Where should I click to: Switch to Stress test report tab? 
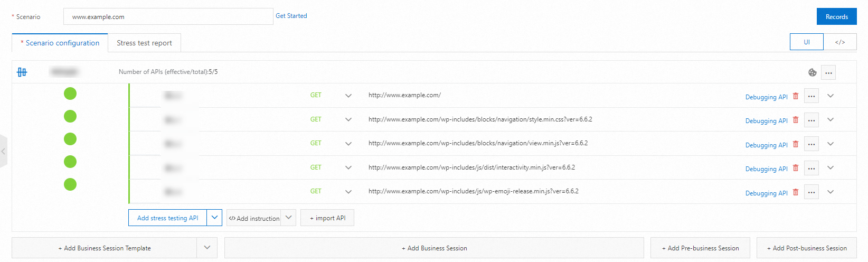coord(144,43)
